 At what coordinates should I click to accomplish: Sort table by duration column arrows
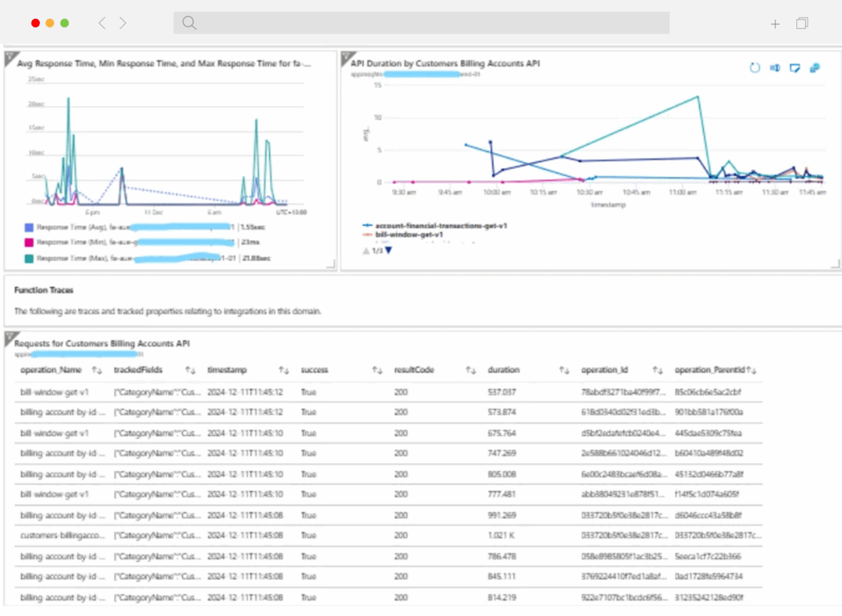(x=564, y=370)
